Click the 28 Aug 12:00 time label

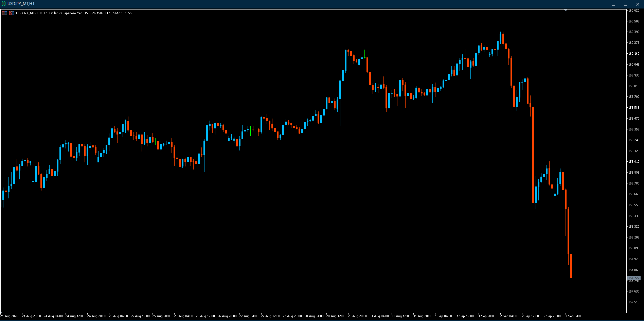coord(336,316)
